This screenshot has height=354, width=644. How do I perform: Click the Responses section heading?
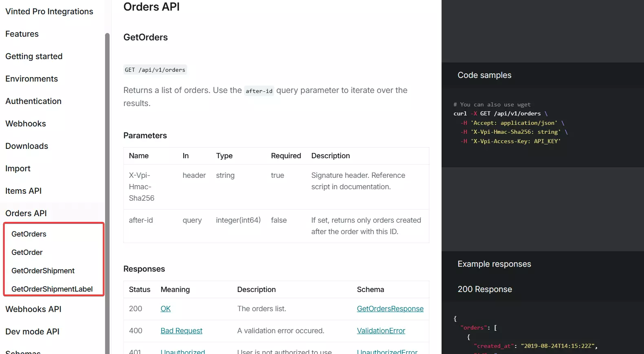click(144, 269)
